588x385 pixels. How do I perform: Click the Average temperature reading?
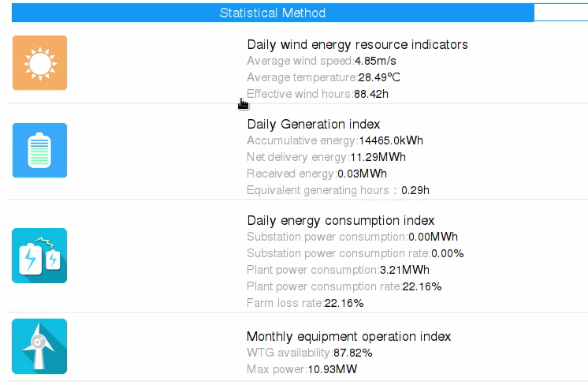(x=379, y=77)
